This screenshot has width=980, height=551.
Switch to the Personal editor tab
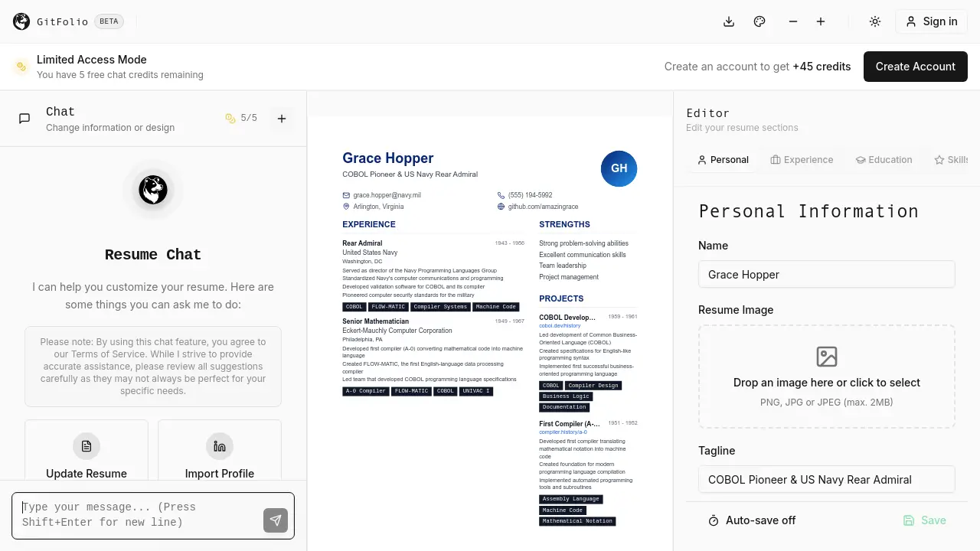tap(723, 160)
